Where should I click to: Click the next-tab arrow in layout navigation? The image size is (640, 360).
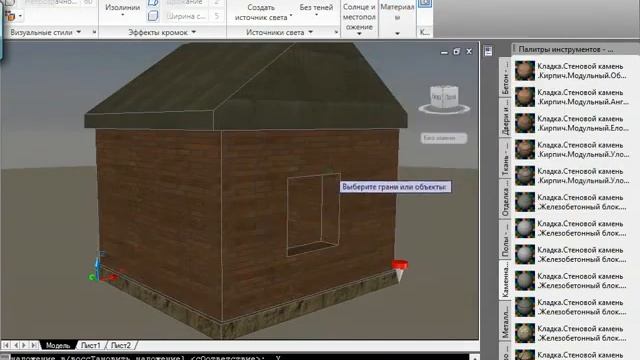click(24, 345)
